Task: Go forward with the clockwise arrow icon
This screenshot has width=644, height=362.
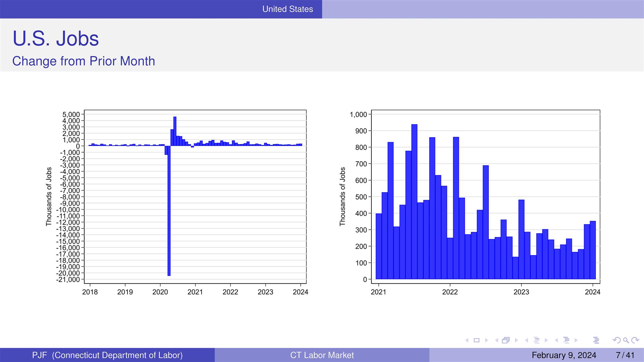Action: 635,340
